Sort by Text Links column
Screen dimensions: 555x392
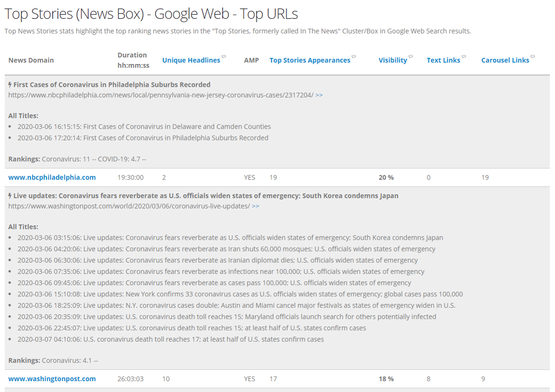point(443,60)
